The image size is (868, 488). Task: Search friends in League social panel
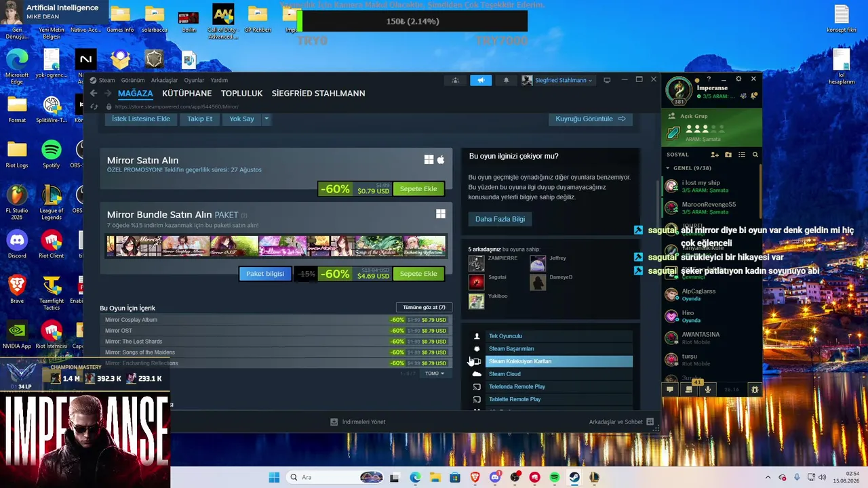click(x=755, y=155)
